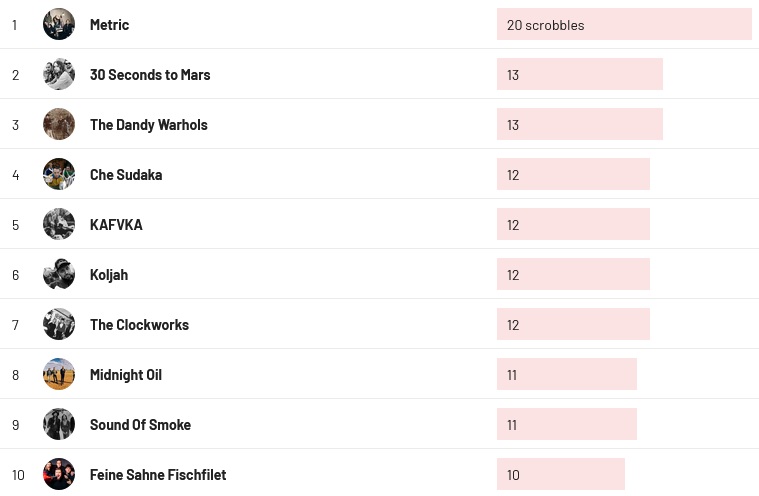Open Sound Of Smoke artist link
The width and height of the screenshot is (759, 496).
140,425
